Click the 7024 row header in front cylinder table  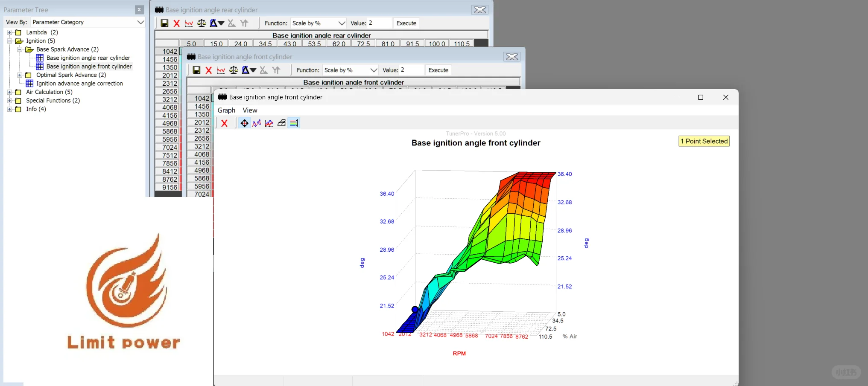(x=200, y=194)
